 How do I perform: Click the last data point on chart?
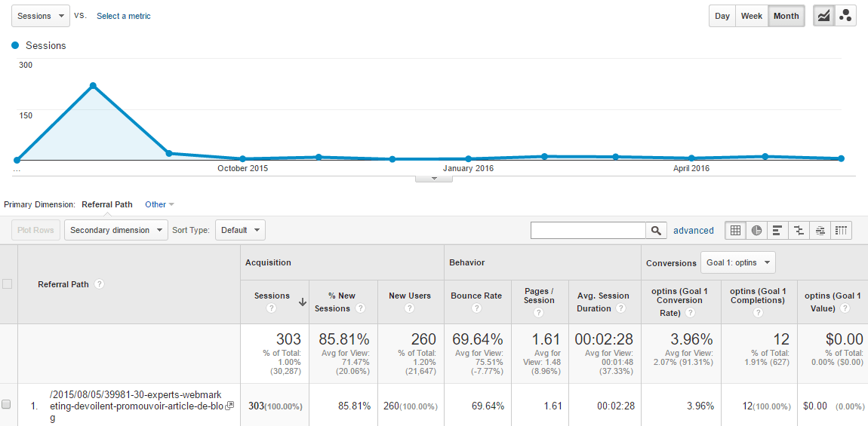pos(841,158)
